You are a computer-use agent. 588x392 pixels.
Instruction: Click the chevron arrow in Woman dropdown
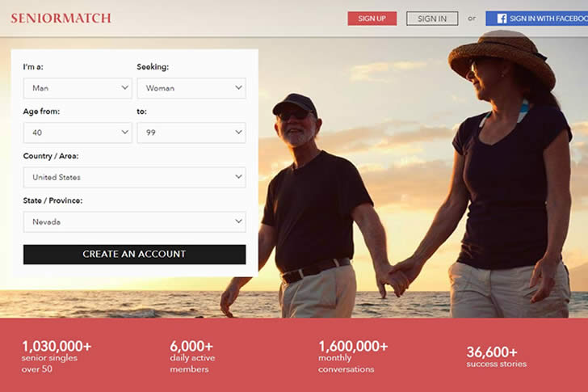[x=238, y=88]
